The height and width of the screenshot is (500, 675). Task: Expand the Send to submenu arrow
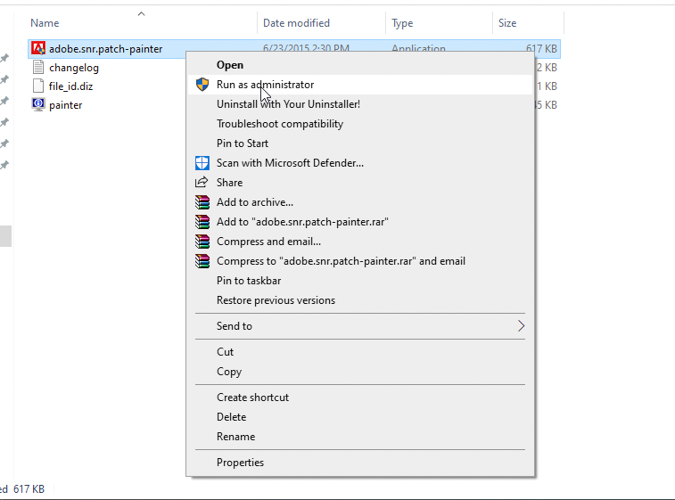click(x=521, y=326)
